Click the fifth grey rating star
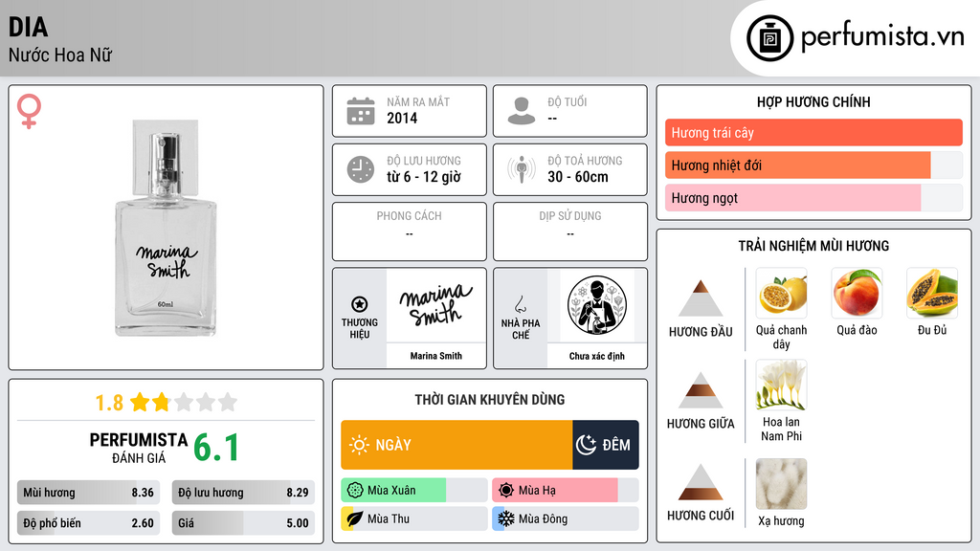The image size is (980, 551). coord(228,402)
